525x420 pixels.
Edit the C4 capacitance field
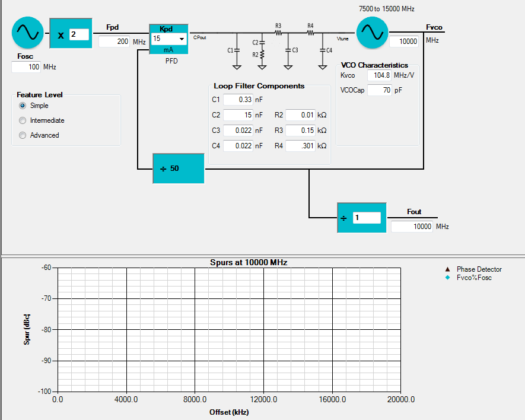click(x=238, y=146)
